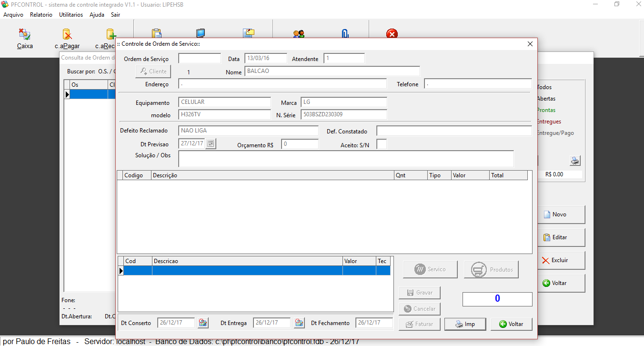
Task: Click the Defeito Reclamado field
Action: pos(249,131)
